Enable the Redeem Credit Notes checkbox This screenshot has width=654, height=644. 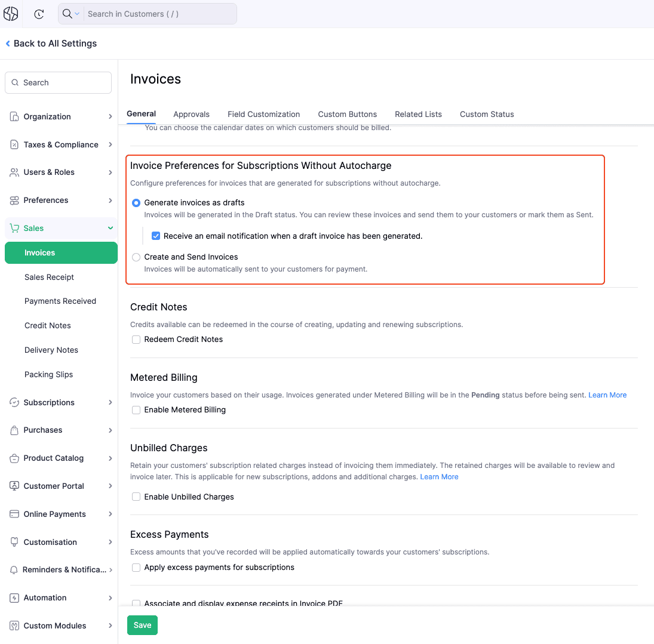tap(136, 339)
